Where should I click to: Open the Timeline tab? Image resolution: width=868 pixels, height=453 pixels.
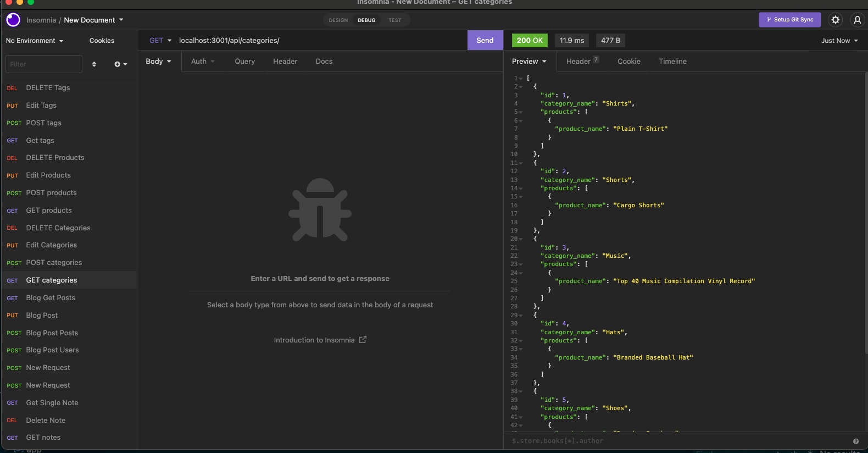tap(673, 62)
